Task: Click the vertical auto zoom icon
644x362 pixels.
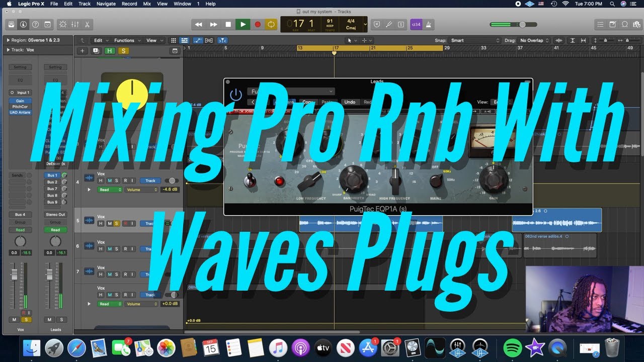Action: (x=573, y=40)
